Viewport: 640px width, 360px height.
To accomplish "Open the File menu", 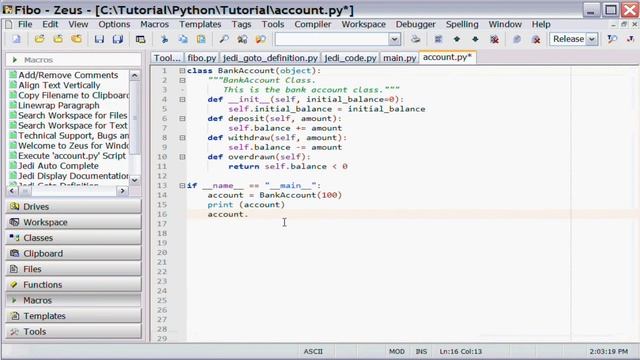I will (25, 24).
